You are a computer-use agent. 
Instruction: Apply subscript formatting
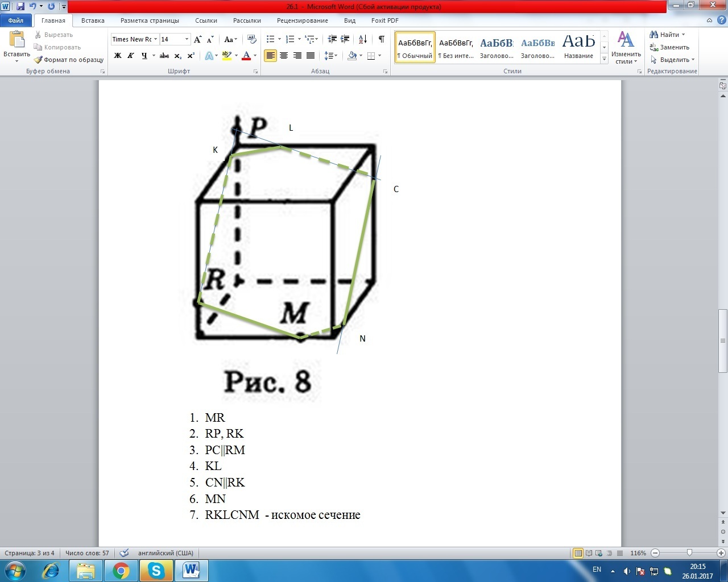(176, 56)
